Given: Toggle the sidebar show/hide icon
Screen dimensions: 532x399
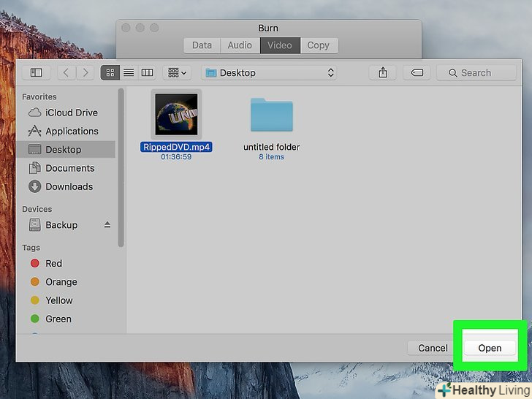Looking at the screenshot, I should click(36, 72).
